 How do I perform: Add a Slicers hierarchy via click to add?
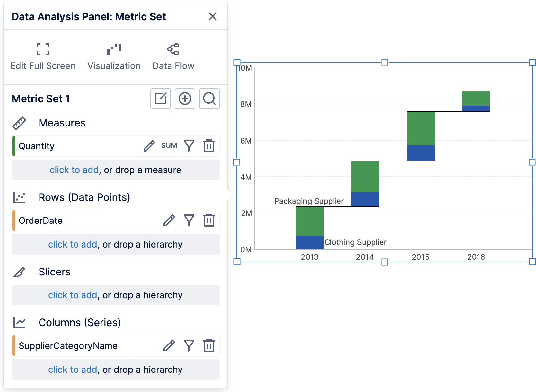(x=73, y=295)
